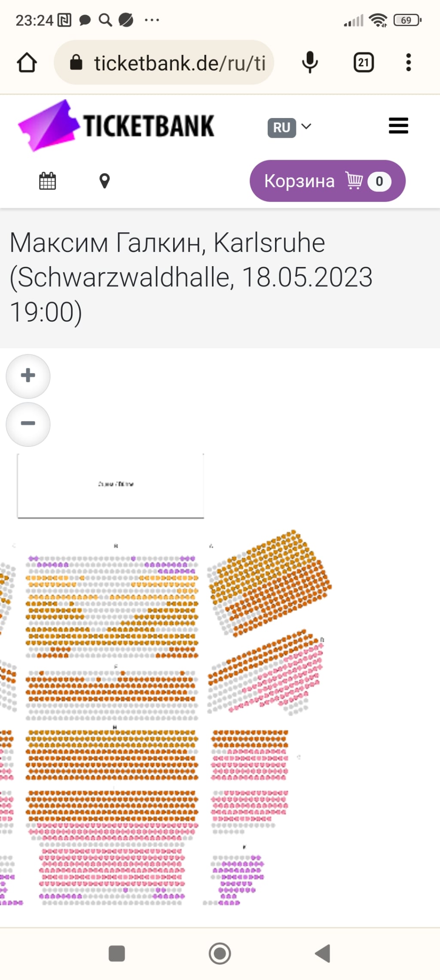The image size is (440, 980).
Task: Open the location pin venue icon
Action: click(x=104, y=181)
